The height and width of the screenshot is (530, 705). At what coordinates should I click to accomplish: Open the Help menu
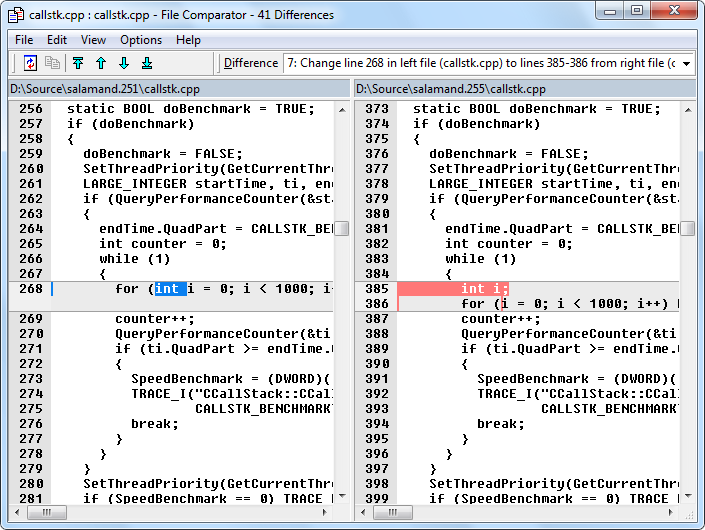(x=188, y=40)
